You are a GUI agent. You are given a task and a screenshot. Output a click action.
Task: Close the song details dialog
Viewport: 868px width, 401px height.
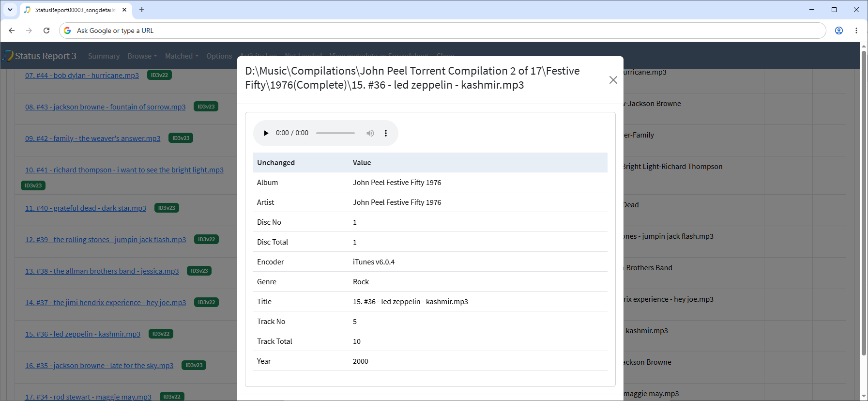click(x=613, y=80)
